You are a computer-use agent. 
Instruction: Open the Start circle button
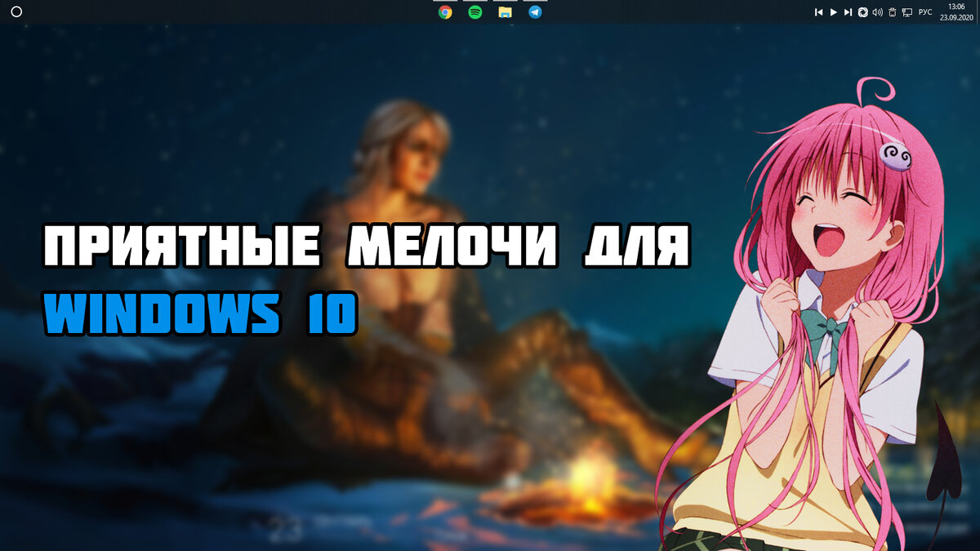point(16,12)
